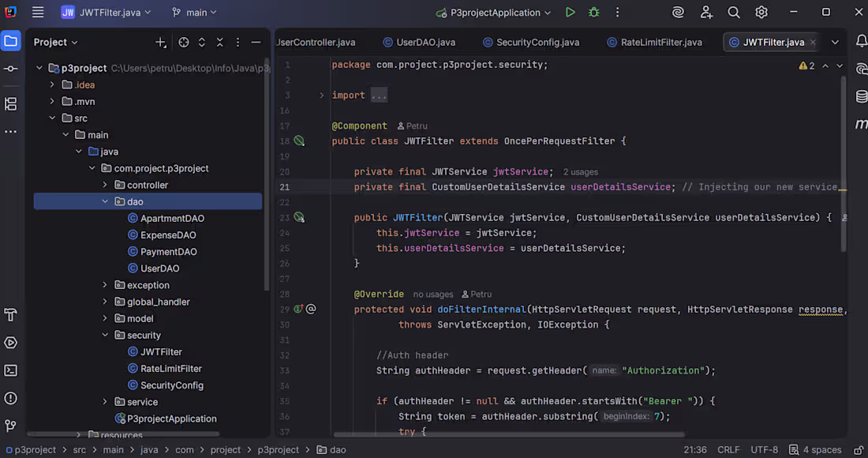Switch to UserDAO.java tab

419,42
